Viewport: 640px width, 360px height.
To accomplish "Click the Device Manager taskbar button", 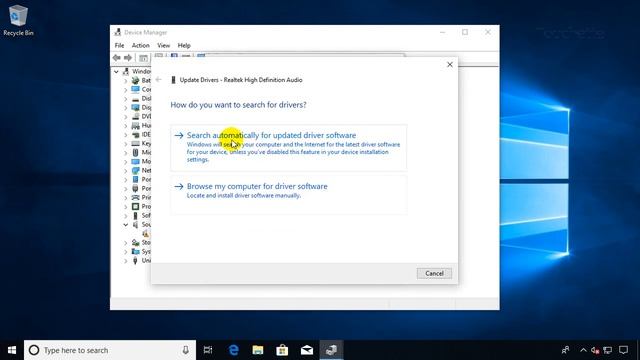I will (331, 350).
